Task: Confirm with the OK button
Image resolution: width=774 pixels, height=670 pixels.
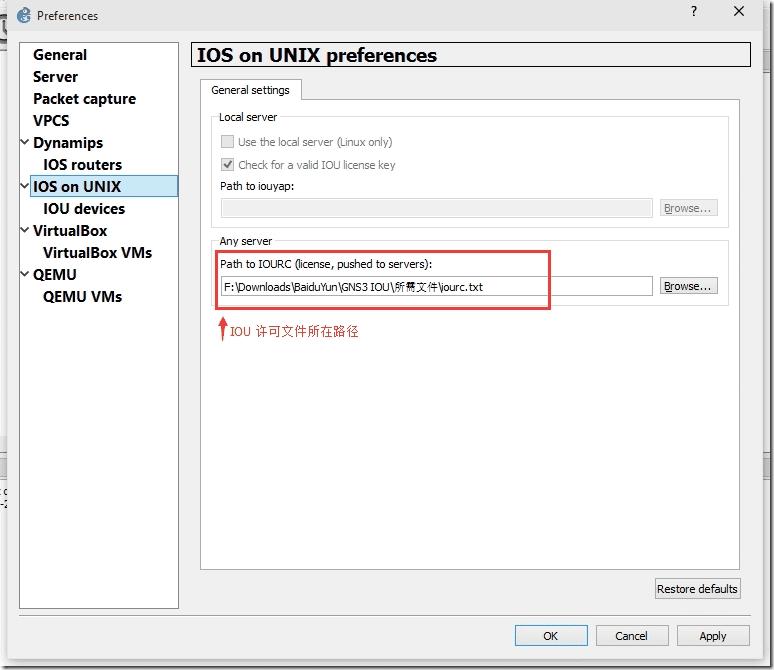Action: point(551,635)
